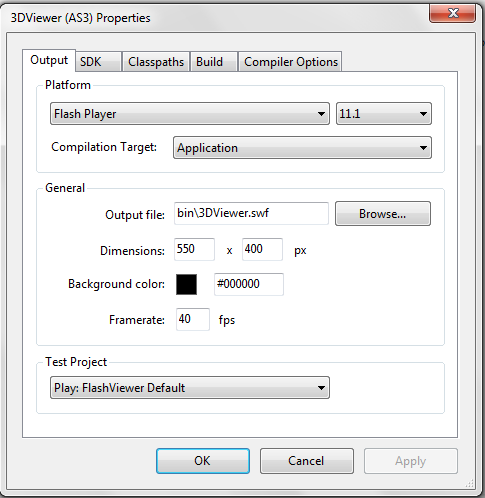Confirm with the OK button

pyautogui.click(x=203, y=461)
